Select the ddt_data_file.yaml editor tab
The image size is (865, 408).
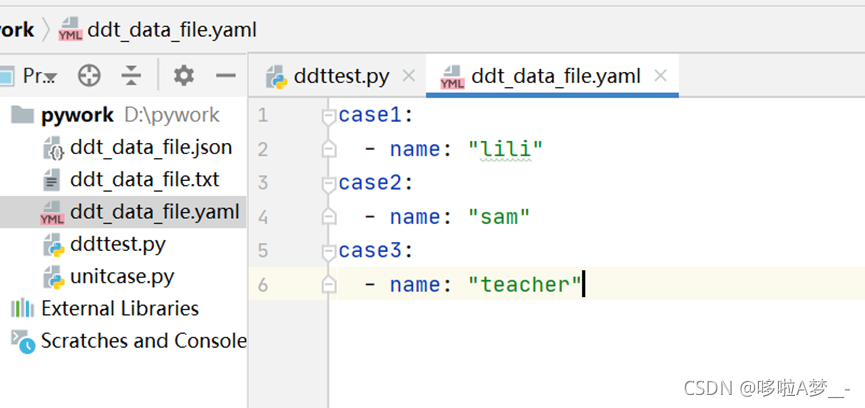[556, 76]
